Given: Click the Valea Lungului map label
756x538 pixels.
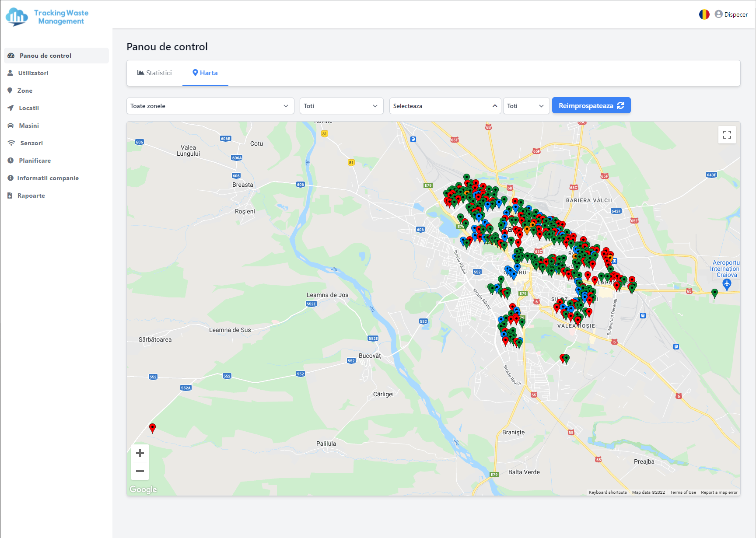Looking at the screenshot, I should tap(188, 150).
